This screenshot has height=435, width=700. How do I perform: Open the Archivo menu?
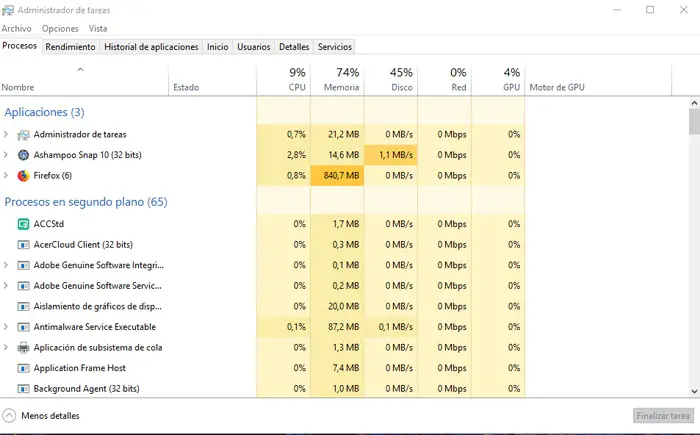click(17, 28)
